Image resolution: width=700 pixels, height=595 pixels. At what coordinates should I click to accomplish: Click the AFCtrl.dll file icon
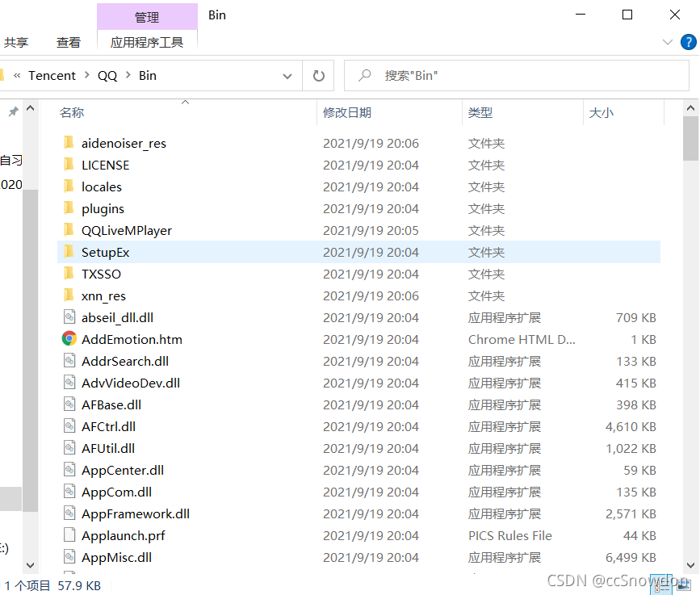pyautogui.click(x=69, y=425)
